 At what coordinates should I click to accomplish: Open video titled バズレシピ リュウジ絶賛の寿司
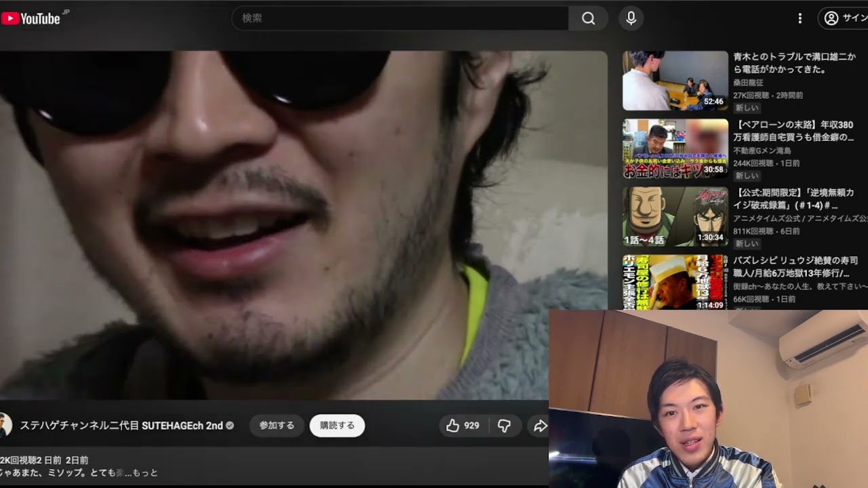pos(795,266)
